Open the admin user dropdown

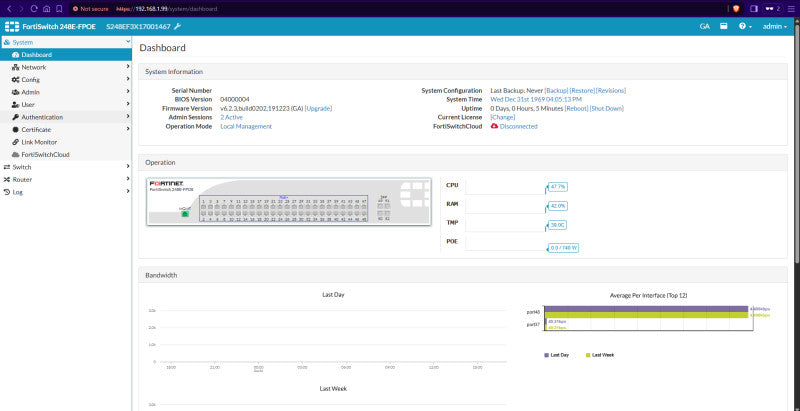(x=774, y=26)
